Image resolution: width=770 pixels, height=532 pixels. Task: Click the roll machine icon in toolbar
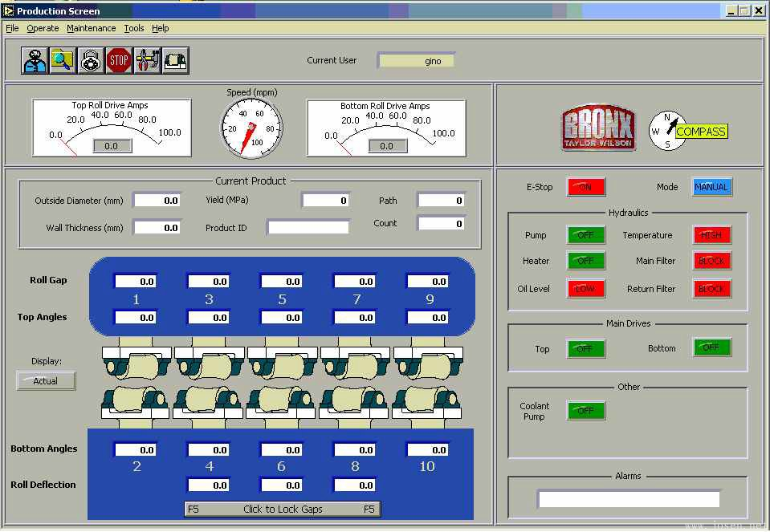(x=175, y=60)
